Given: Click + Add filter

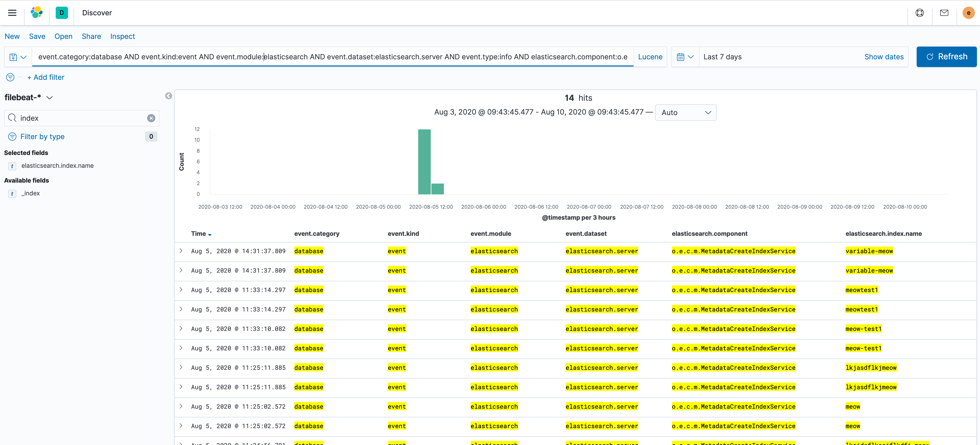Looking at the screenshot, I should (x=46, y=77).
